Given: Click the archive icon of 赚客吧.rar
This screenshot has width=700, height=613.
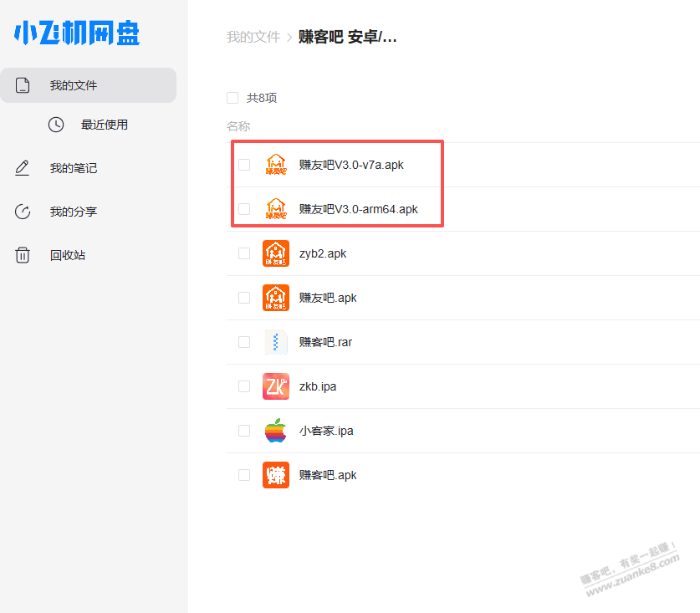Looking at the screenshot, I should (x=276, y=342).
